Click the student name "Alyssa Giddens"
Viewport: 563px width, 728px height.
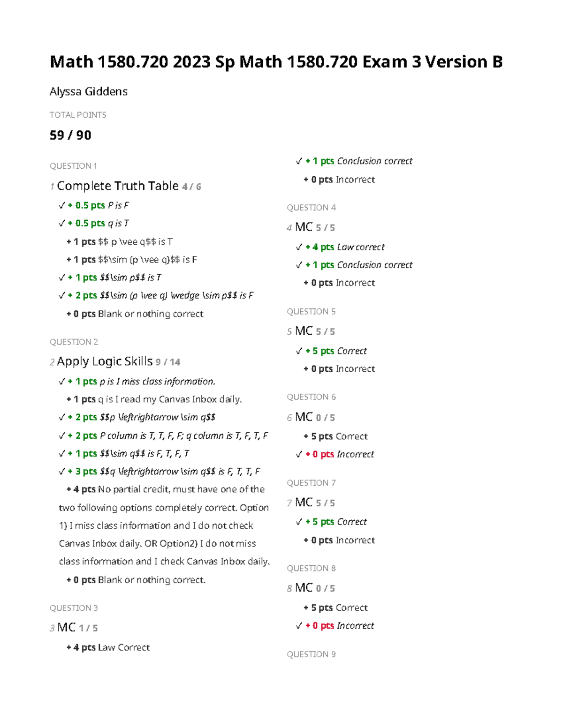[89, 91]
